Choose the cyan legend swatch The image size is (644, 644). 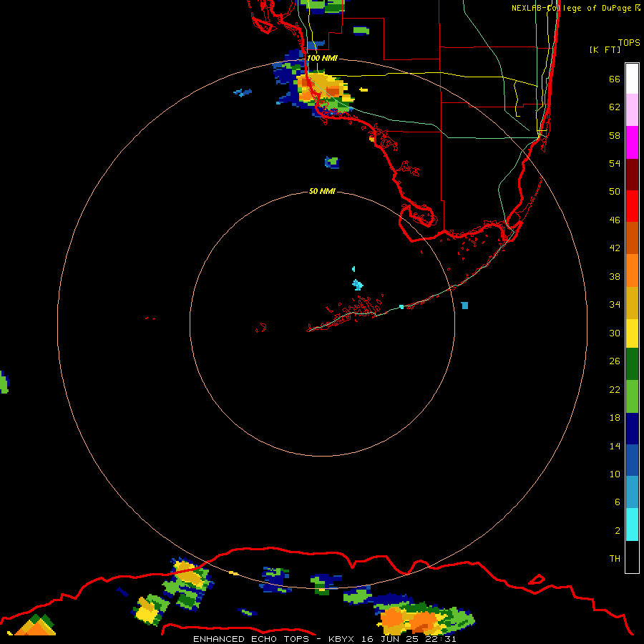point(632,525)
